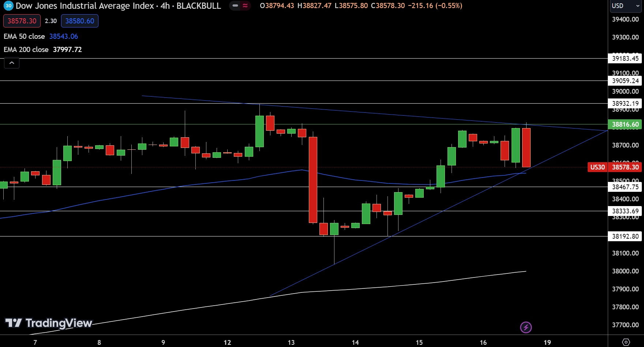Viewport: 644px width, 347px height.
Task: Click the red sell price 38578.30 button
Action: (x=22, y=21)
